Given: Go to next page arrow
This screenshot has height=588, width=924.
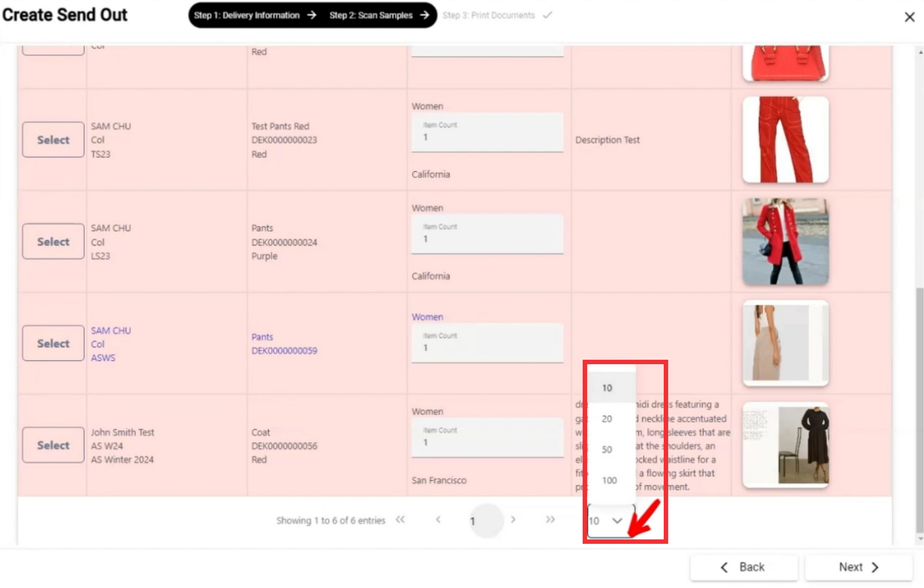Looking at the screenshot, I should click(513, 520).
